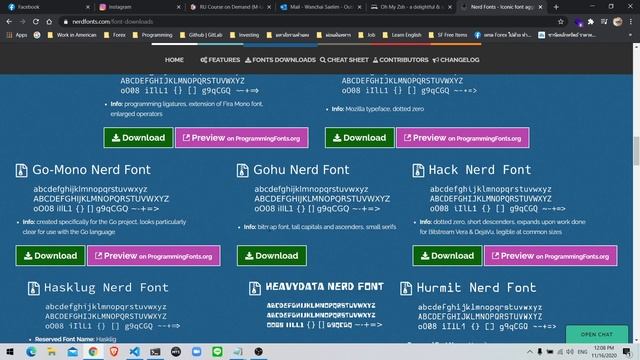Open a new browser tab

click(556, 7)
